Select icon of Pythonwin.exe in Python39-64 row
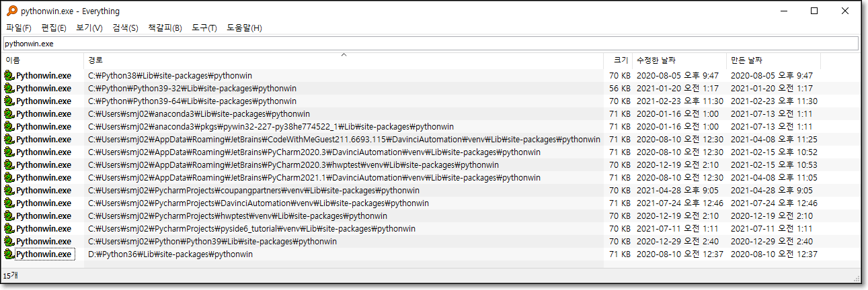 click(x=9, y=101)
